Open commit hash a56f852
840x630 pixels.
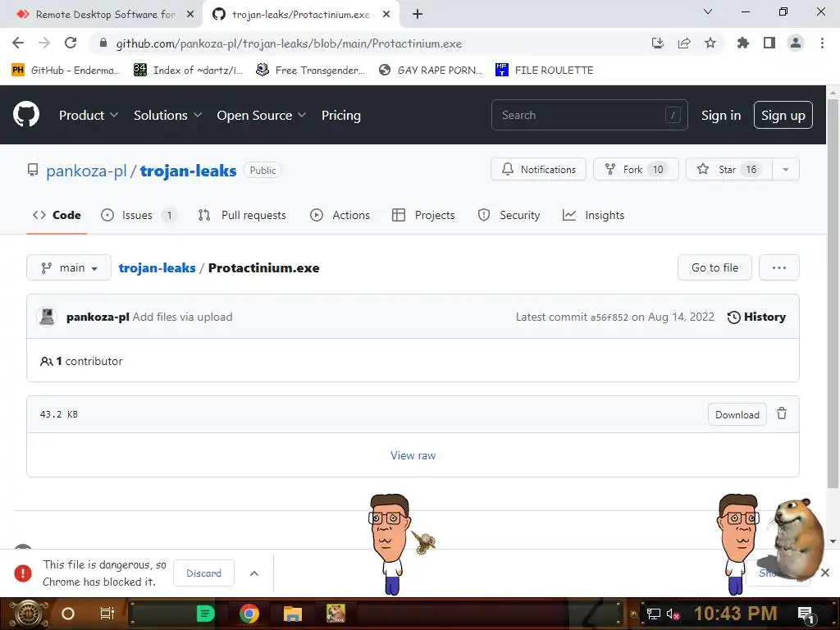(609, 317)
